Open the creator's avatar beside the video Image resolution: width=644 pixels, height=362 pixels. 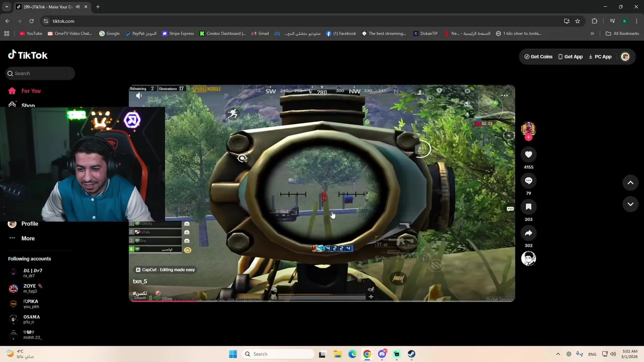point(528,128)
